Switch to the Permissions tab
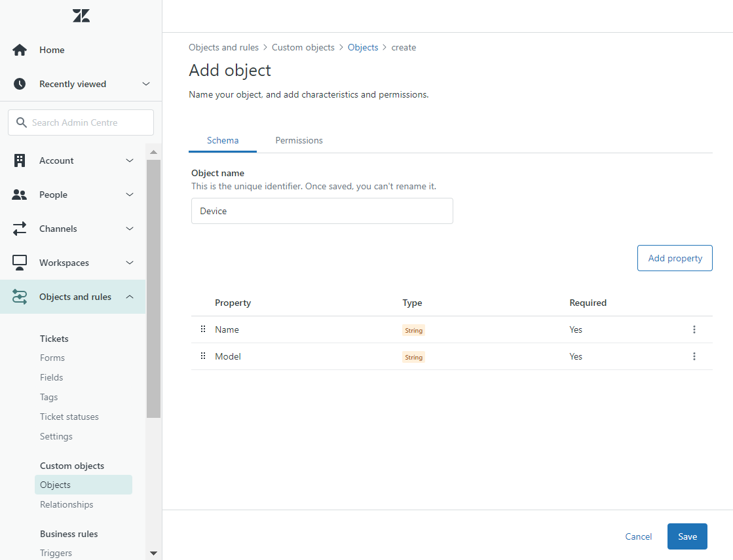This screenshot has height=560, width=733. pyautogui.click(x=299, y=140)
